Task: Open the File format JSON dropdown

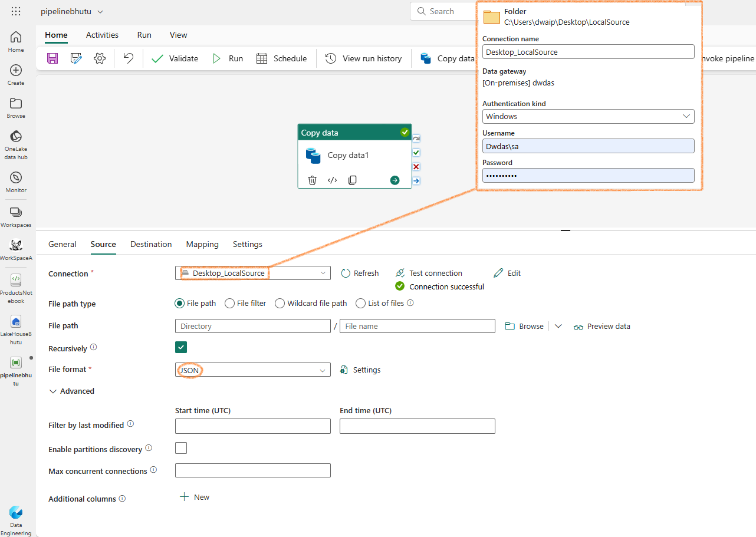Action: (253, 370)
